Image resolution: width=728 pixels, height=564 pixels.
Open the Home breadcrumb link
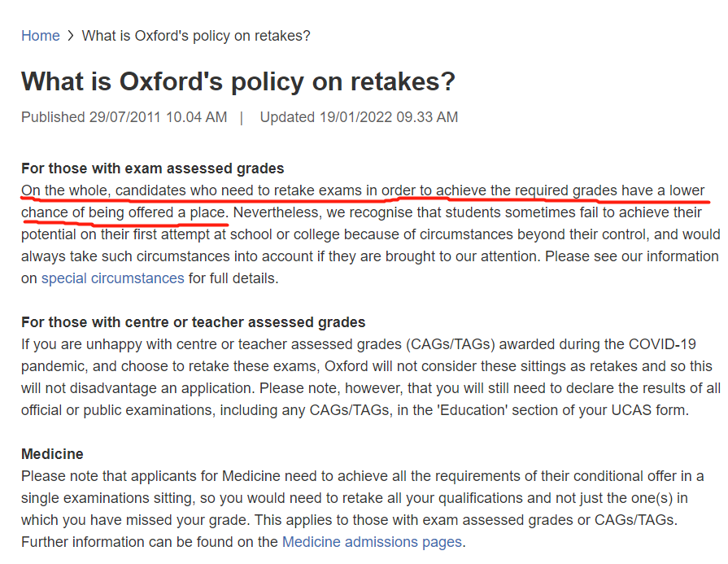[41, 36]
